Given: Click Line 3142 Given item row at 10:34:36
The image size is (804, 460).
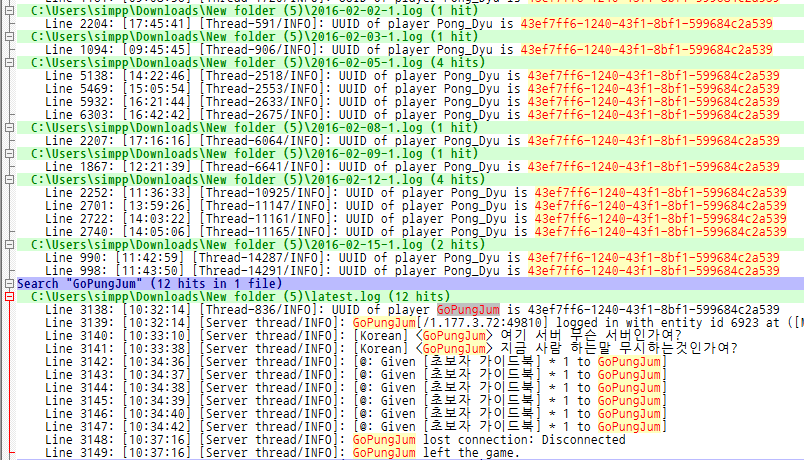Looking at the screenshot, I should [356, 362].
